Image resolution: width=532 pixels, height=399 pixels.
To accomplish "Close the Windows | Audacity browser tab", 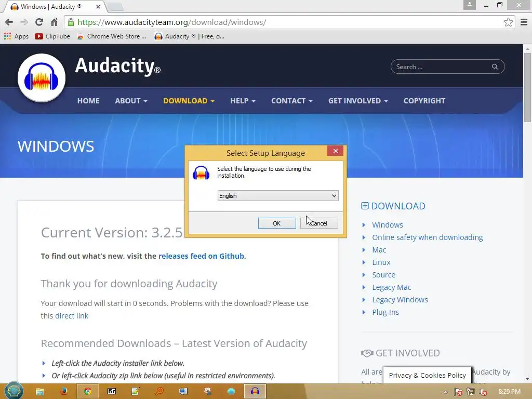I will click(98, 6).
